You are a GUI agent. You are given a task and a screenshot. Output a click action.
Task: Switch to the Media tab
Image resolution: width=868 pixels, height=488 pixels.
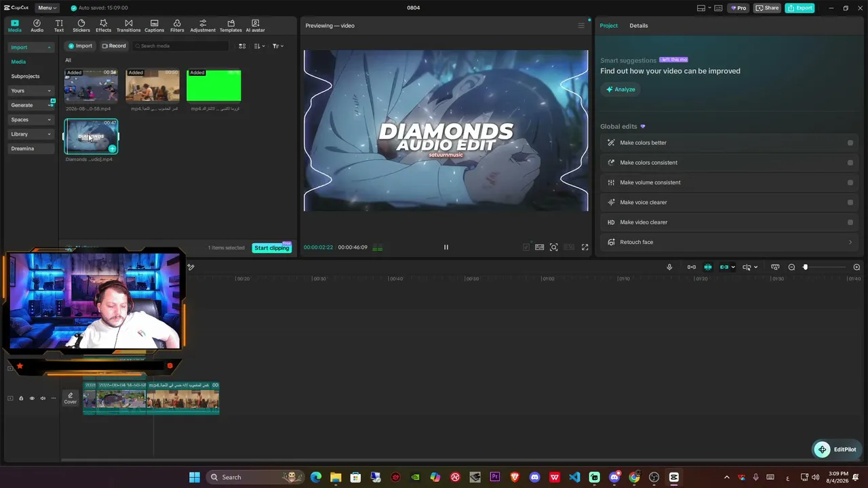point(15,26)
